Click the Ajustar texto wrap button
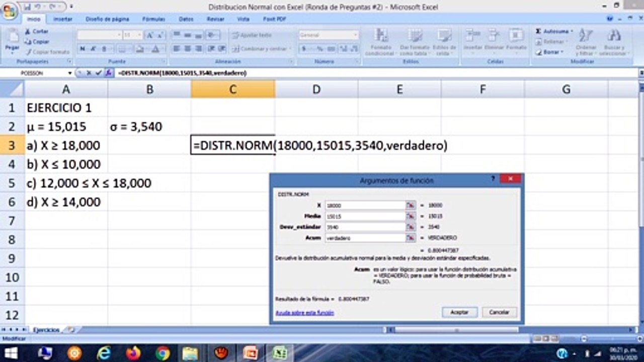 (x=252, y=35)
